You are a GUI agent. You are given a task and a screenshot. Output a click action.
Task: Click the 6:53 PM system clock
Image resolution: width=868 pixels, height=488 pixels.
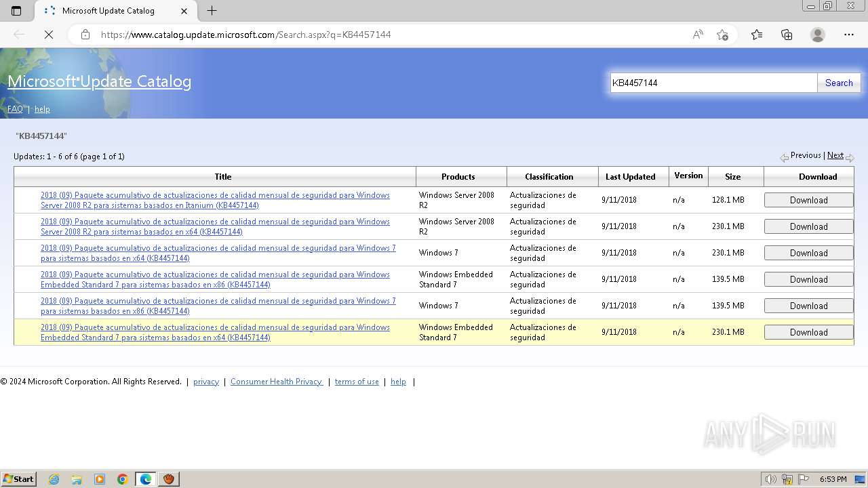pyautogui.click(x=833, y=479)
